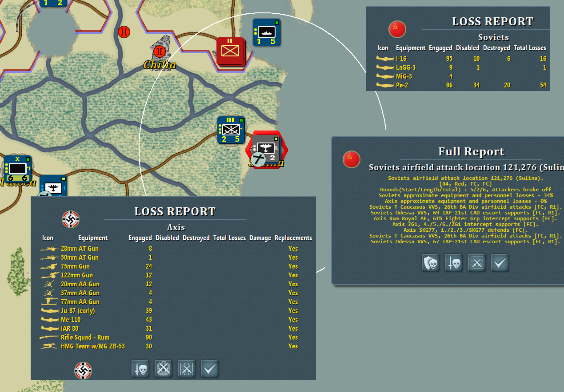Click the Total Losses header in Soviets report
This screenshot has width=564, height=392.
coord(530,48)
